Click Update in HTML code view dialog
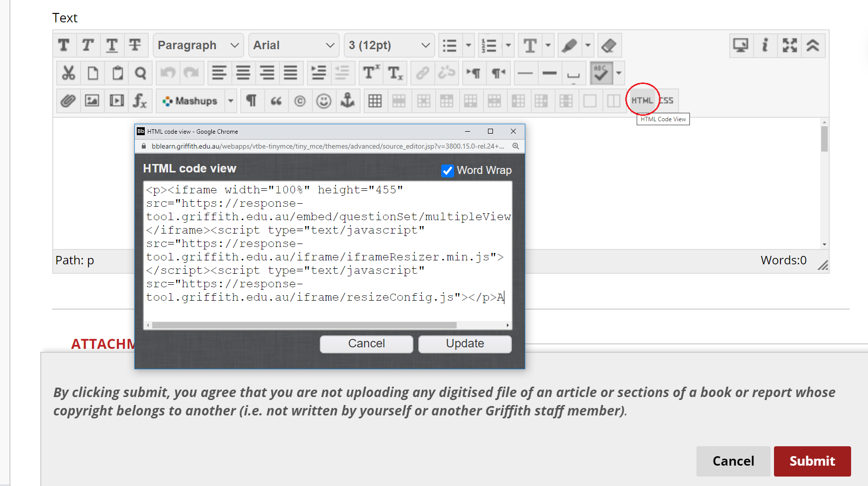 tap(465, 344)
